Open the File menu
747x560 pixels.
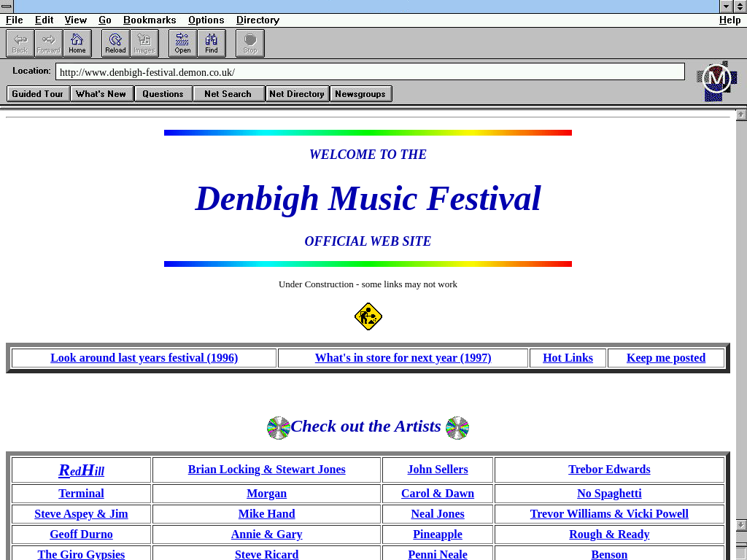point(15,20)
